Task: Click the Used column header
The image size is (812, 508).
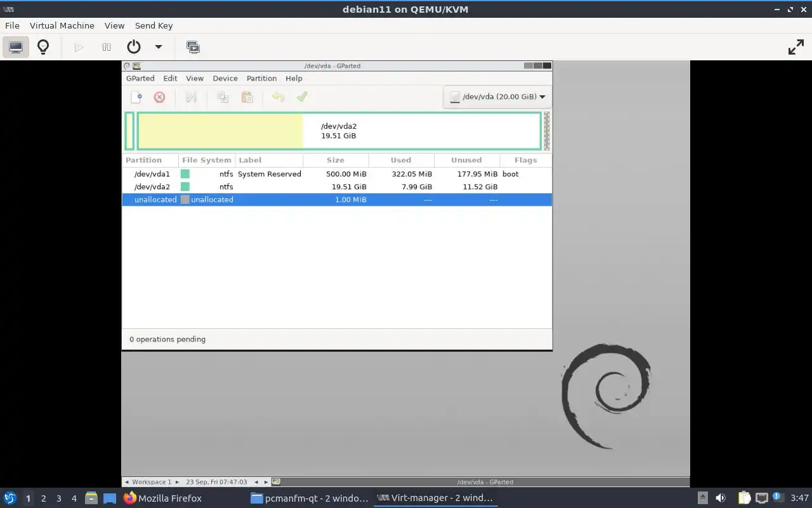Action: 401,160
